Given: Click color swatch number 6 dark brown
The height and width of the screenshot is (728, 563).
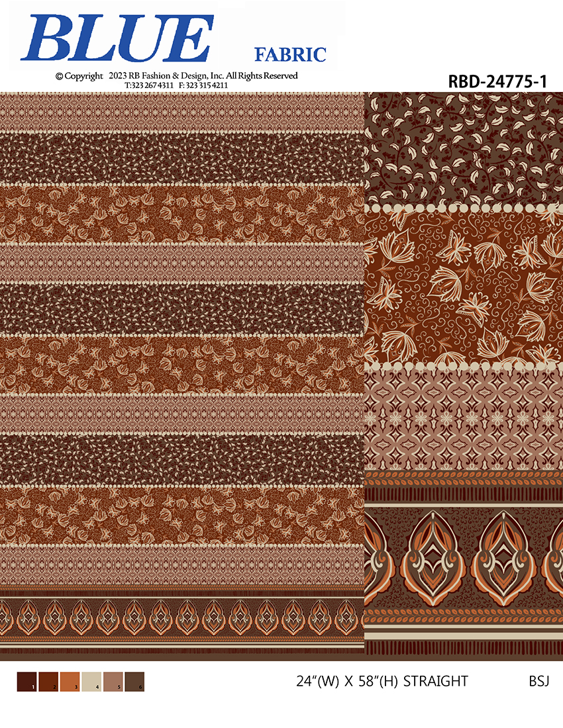Looking at the screenshot, I should pyautogui.click(x=134, y=682).
